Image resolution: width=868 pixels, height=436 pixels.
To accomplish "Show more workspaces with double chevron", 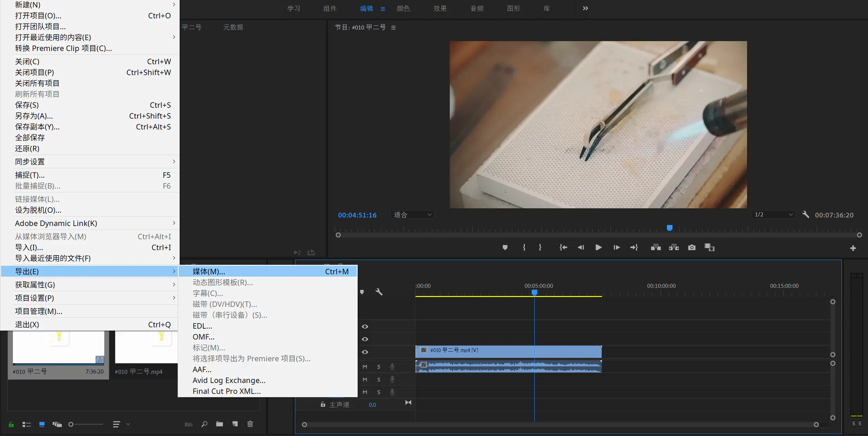I will pyautogui.click(x=585, y=8).
